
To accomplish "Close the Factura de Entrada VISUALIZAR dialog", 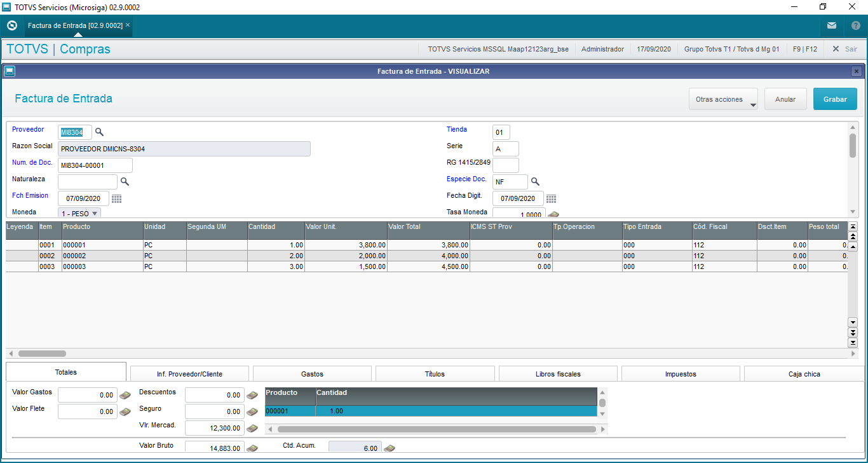I will (856, 71).
